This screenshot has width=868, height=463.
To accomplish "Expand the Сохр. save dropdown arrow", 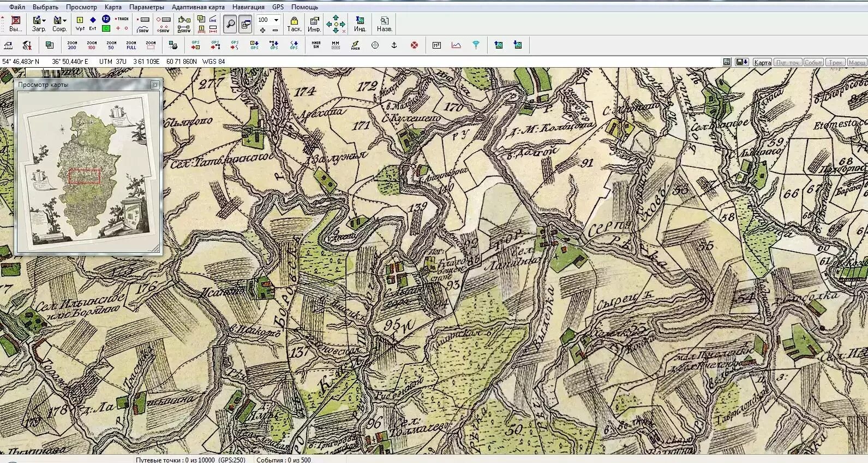I will coord(65,21).
